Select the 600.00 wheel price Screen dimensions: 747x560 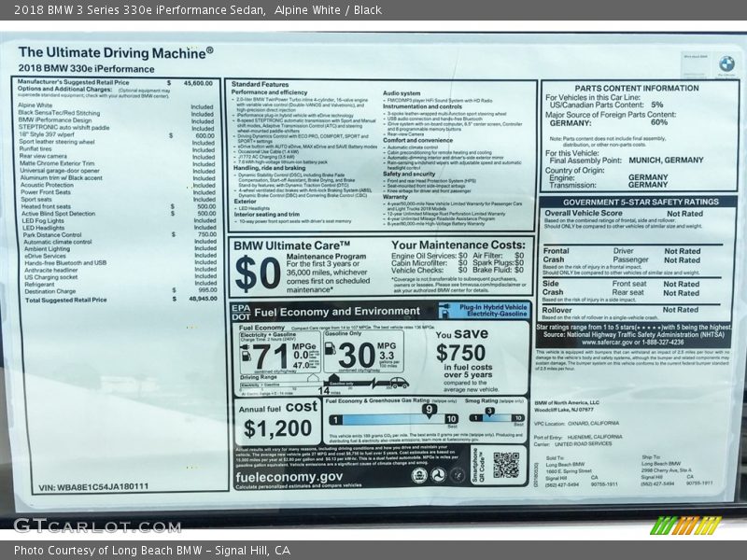click(204, 135)
